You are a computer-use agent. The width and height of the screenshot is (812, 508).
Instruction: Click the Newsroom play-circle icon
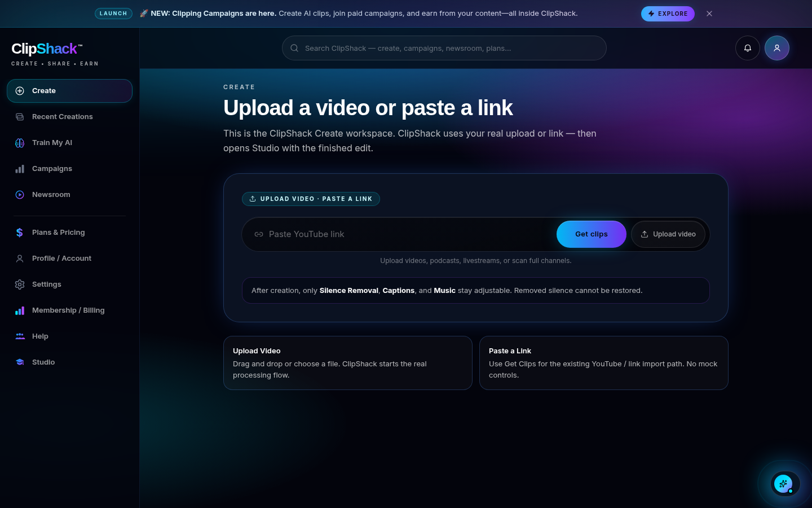click(x=20, y=195)
